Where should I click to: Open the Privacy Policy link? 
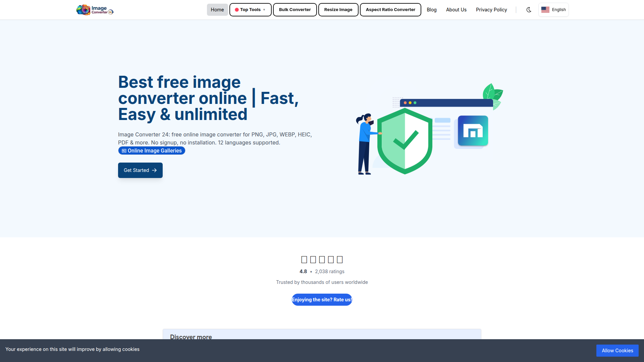coord(491,10)
